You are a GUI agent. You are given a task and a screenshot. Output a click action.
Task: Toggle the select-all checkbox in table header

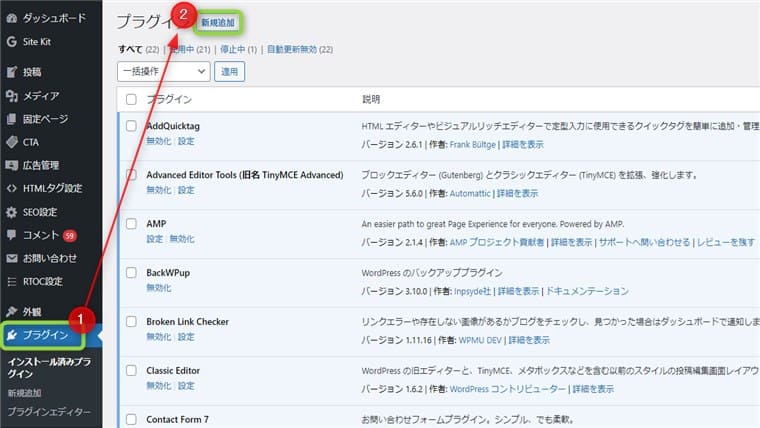[x=131, y=99]
